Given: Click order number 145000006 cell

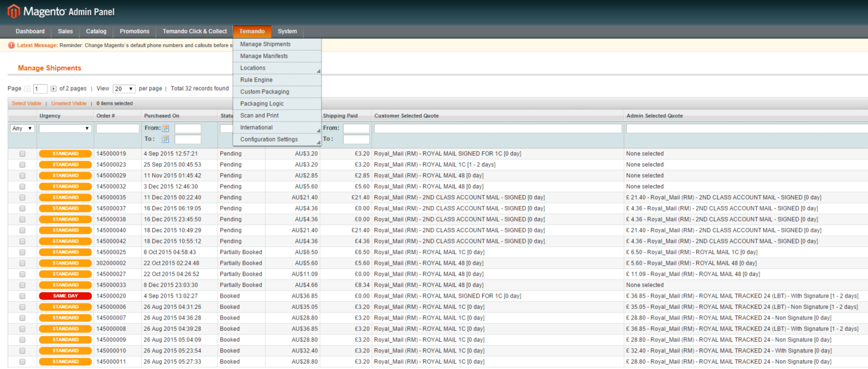Looking at the screenshot, I should (x=111, y=307).
